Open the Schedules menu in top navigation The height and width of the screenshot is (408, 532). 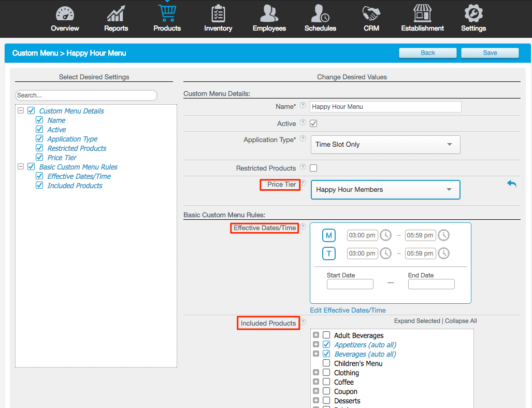[x=320, y=19]
